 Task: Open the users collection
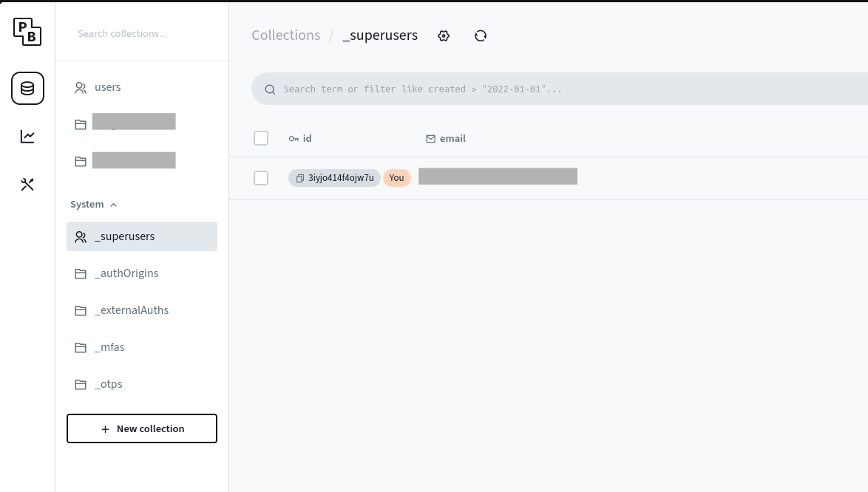[x=107, y=87]
